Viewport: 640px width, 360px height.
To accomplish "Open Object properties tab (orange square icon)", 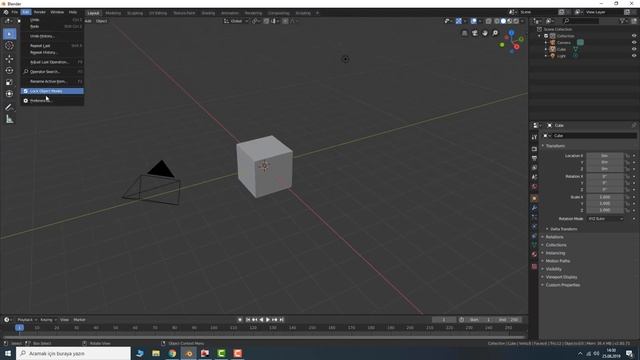I will pos(534,198).
